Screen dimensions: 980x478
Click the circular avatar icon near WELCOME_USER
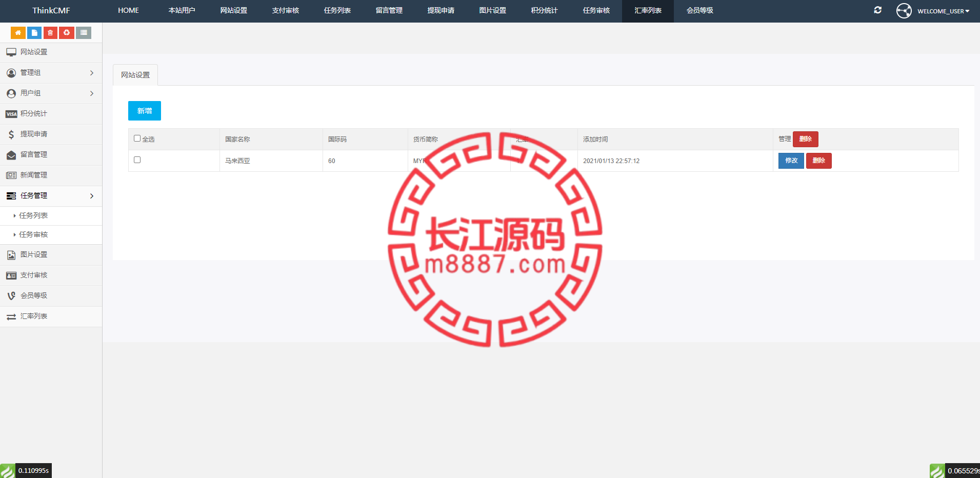coord(904,11)
